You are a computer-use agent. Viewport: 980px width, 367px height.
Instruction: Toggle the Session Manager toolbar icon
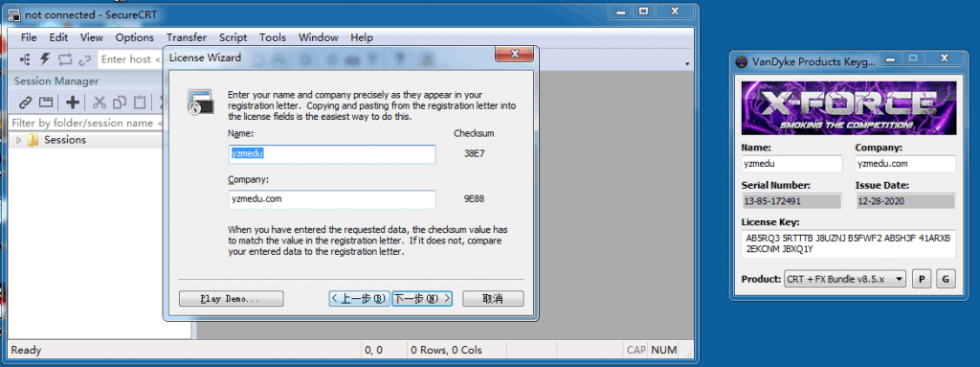25,59
